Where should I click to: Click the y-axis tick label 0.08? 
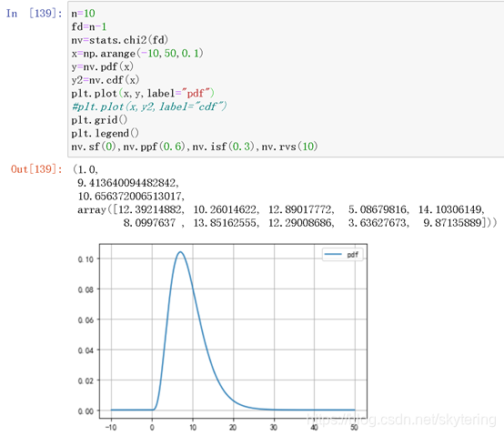click(x=86, y=289)
